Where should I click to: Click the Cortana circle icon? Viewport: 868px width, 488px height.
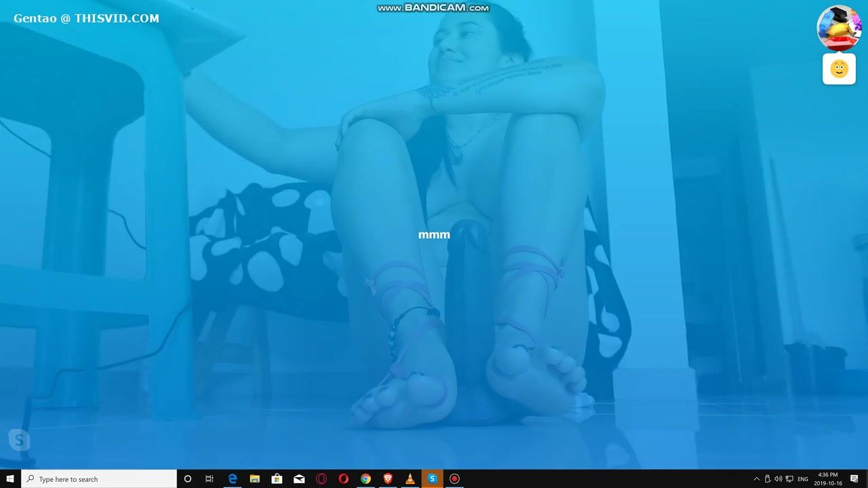click(x=188, y=479)
